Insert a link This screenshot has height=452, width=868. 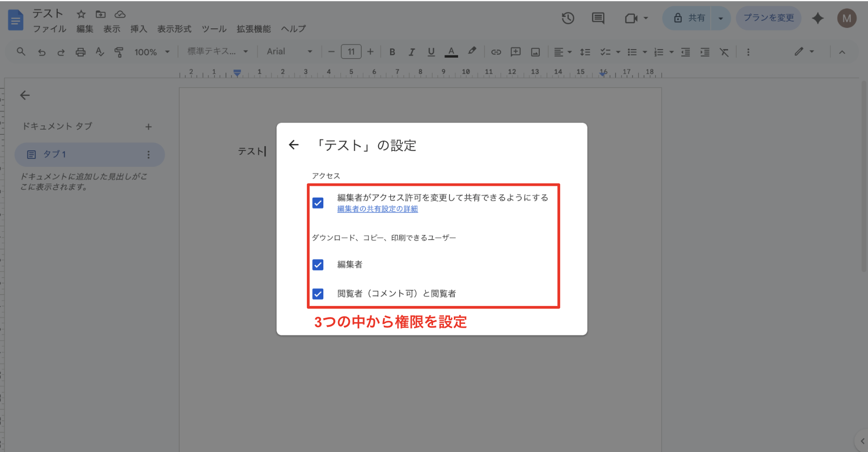tap(496, 52)
